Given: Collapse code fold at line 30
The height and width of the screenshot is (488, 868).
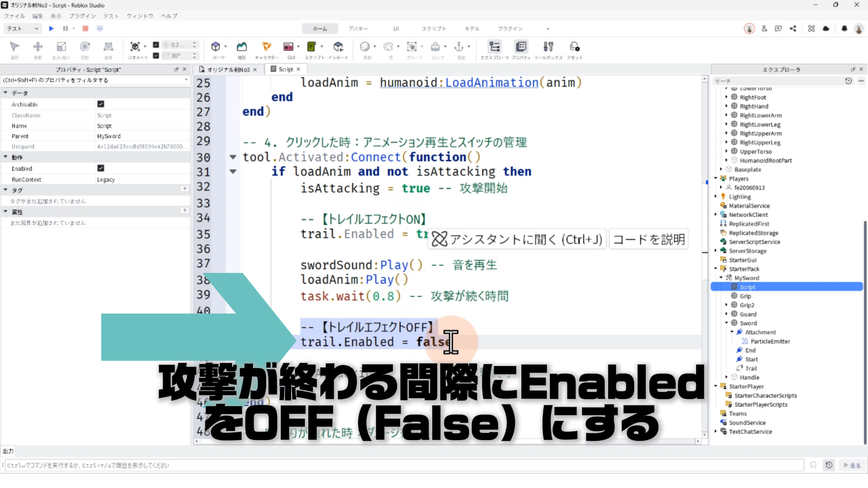Looking at the screenshot, I should point(233,157).
